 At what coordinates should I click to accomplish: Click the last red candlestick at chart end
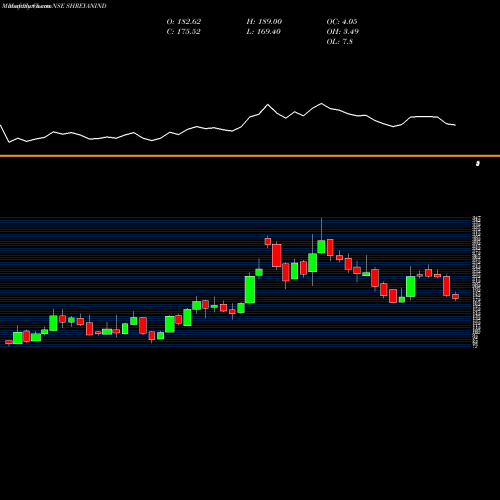tap(455, 296)
